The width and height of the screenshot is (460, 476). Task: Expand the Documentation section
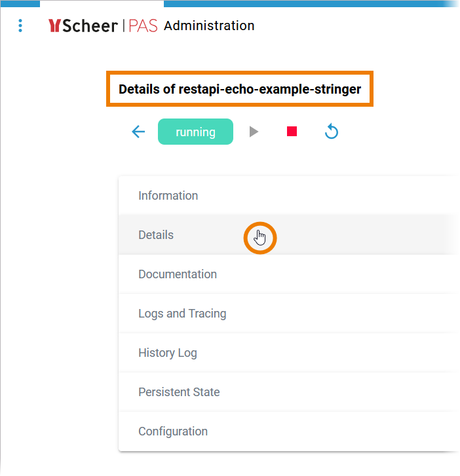click(x=178, y=274)
